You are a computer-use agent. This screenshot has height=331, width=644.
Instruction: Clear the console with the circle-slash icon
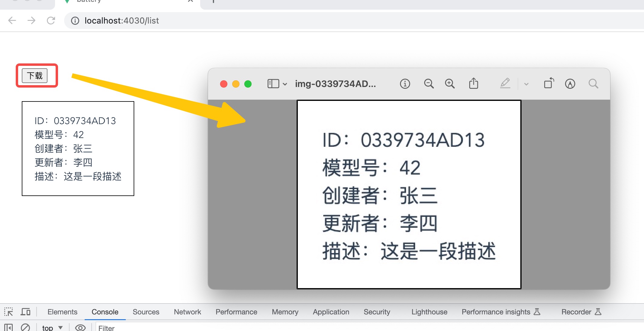pyautogui.click(x=25, y=327)
